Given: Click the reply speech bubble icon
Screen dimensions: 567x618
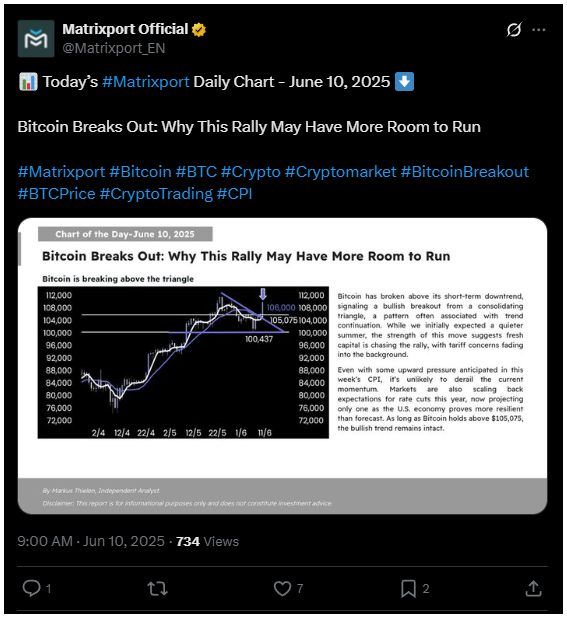Looking at the screenshot, I should [32, 588].
